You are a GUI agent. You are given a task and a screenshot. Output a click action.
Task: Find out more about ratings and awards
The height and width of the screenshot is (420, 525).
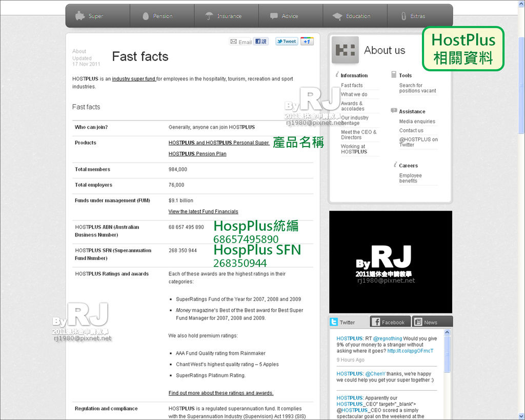(x=221, y=393)
